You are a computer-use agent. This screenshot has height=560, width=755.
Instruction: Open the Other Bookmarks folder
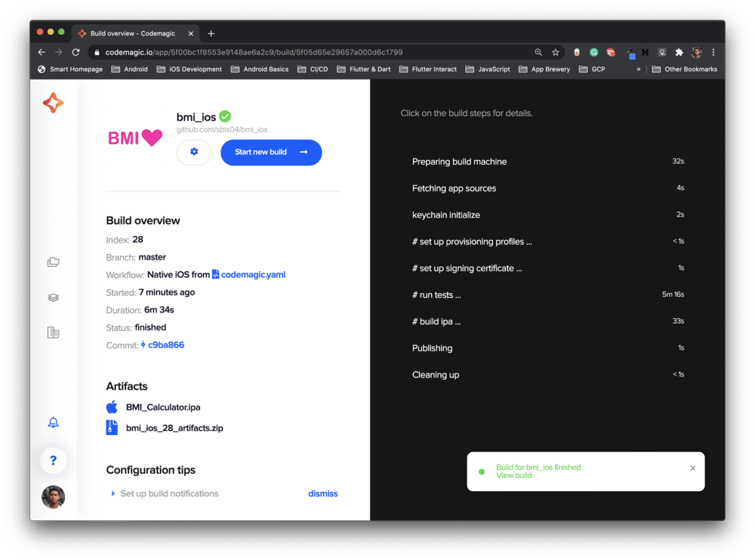click(x=685, y=69)
